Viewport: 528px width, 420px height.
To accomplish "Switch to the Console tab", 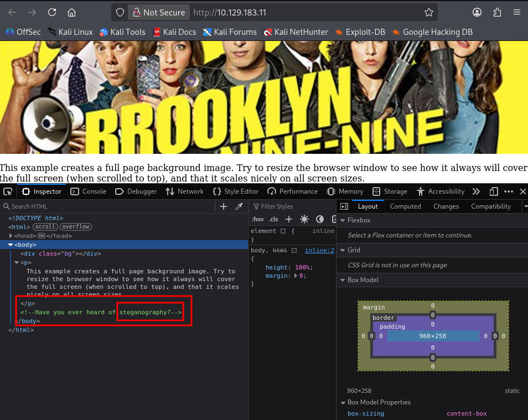I will (89, 191).
